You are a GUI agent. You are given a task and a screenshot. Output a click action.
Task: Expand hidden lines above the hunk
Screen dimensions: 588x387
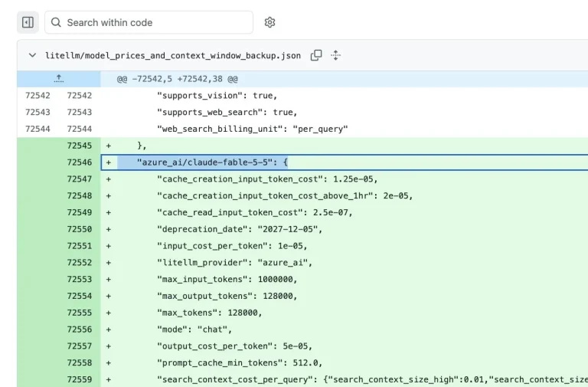58,79
